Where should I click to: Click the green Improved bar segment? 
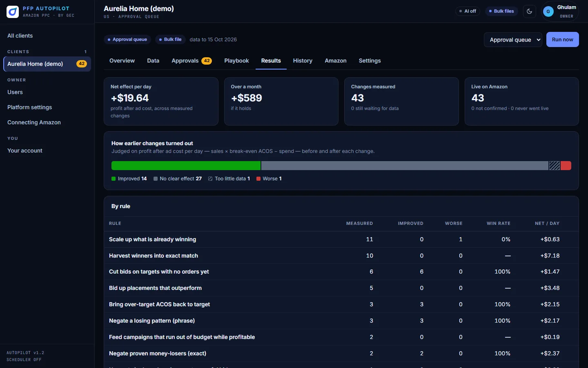point(186,166)
